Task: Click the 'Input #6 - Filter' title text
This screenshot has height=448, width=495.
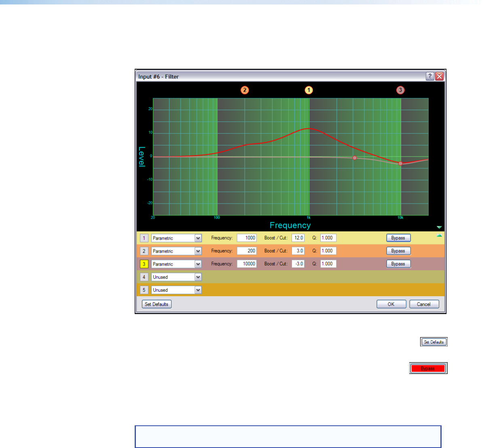Action: coord(159,76)
